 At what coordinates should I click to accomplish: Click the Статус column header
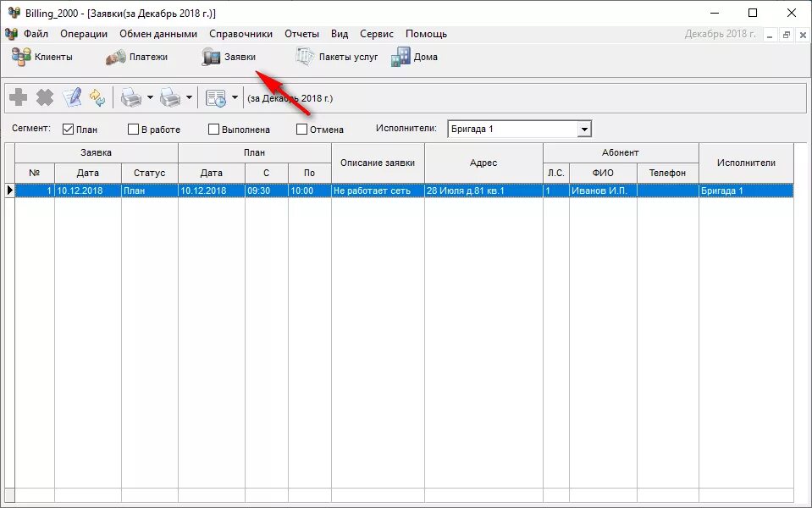click(x=150, y=173)
